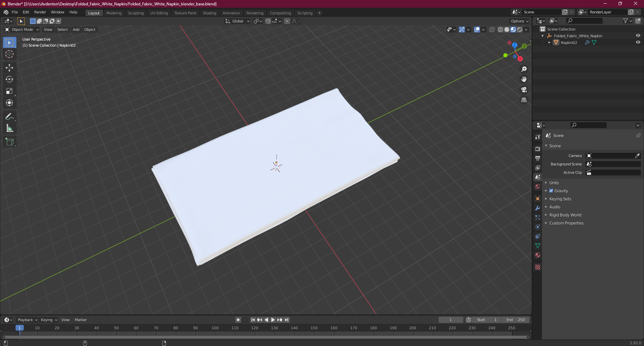Select the Transform tool

coord(9,103)
